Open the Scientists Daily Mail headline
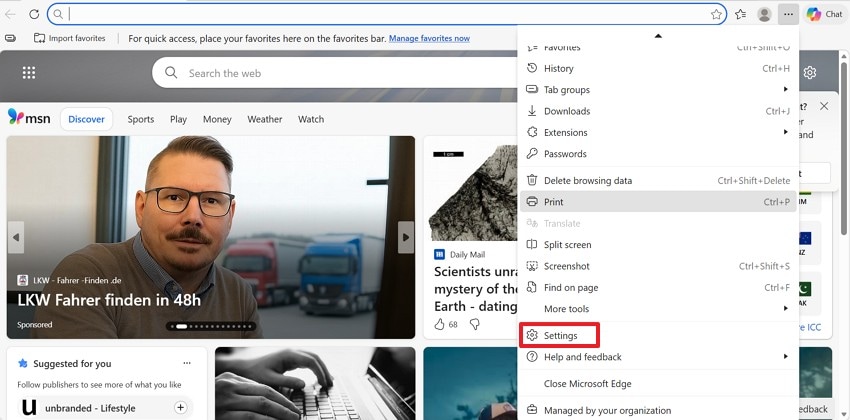 pos(475,289)
